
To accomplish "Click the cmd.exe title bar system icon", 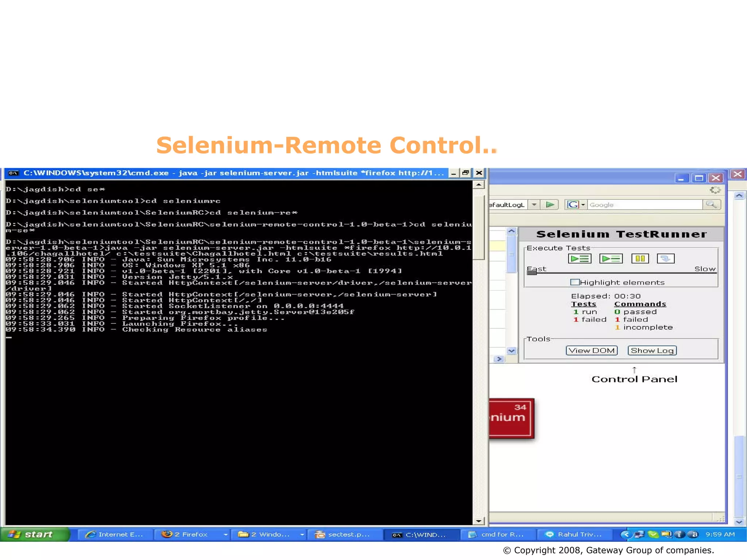I will click(13, 173).
